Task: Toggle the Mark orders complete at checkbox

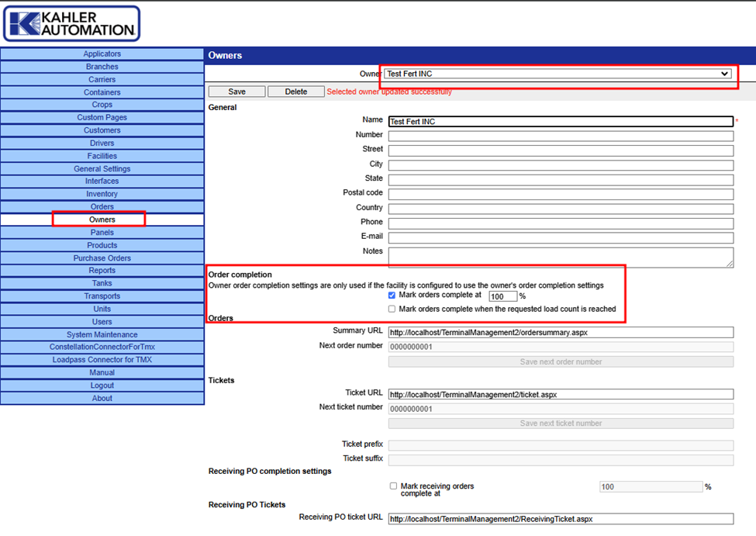Action: pyautogui.click(x=392, y=296)
